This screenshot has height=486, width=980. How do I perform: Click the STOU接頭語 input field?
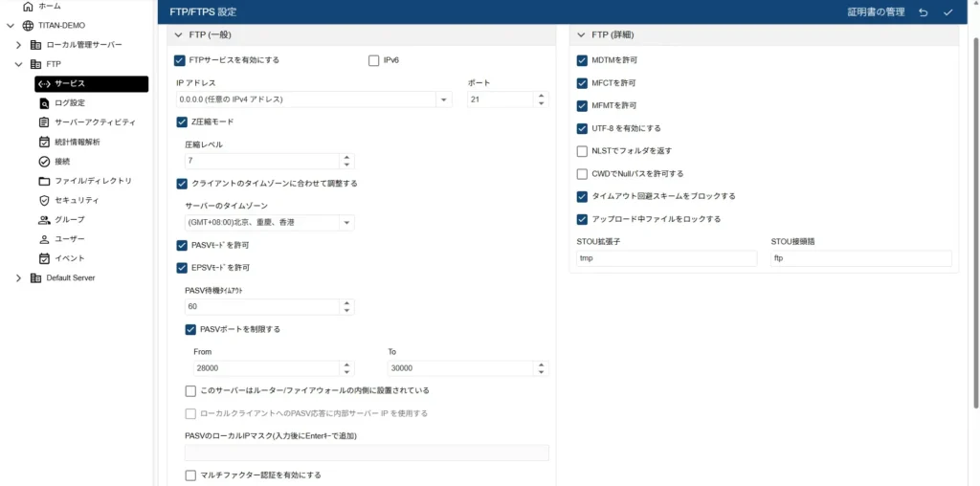[861, 258]
